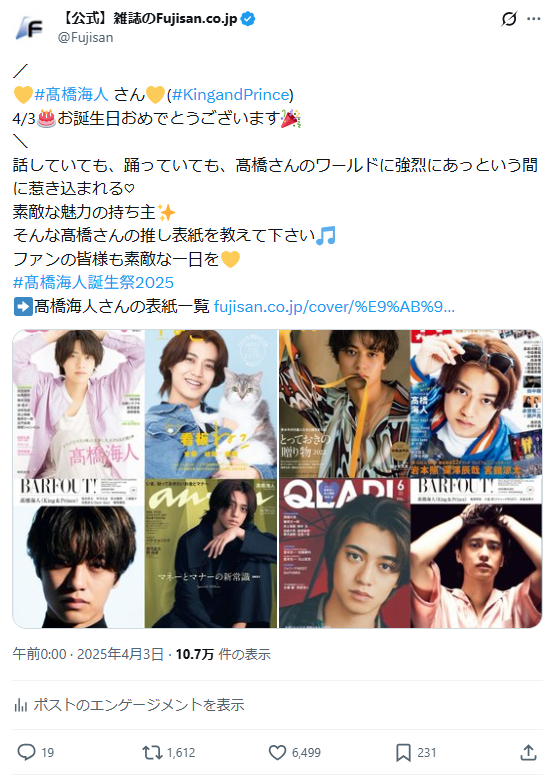The image size is (555, 782).
Task: Open the Fujisan profile avatar
Action: point(28,28)
